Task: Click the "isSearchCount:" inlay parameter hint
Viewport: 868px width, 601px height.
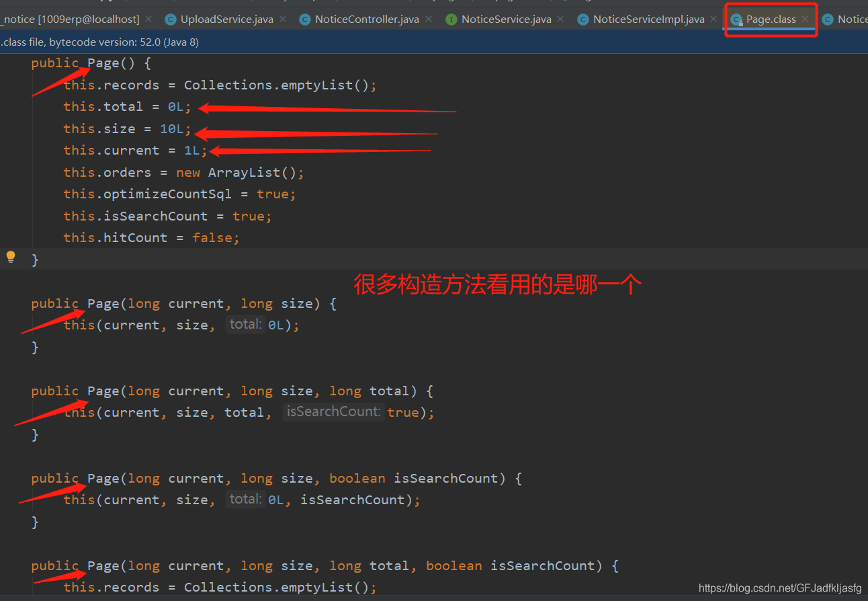Action: [x=333, y=411]
